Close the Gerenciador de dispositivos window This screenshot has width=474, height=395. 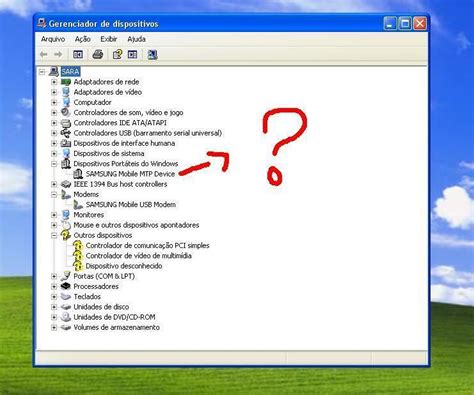coord(420,24)
